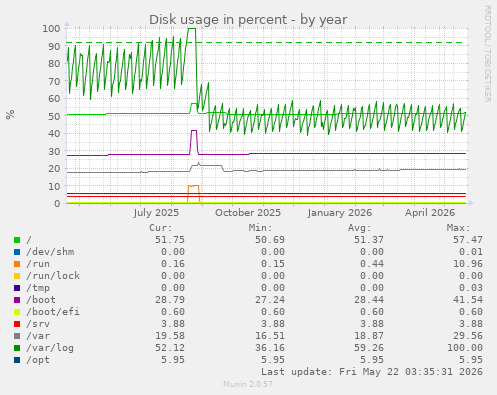
Task: Click the 'Cur:' column header
Action: (161, 228)
